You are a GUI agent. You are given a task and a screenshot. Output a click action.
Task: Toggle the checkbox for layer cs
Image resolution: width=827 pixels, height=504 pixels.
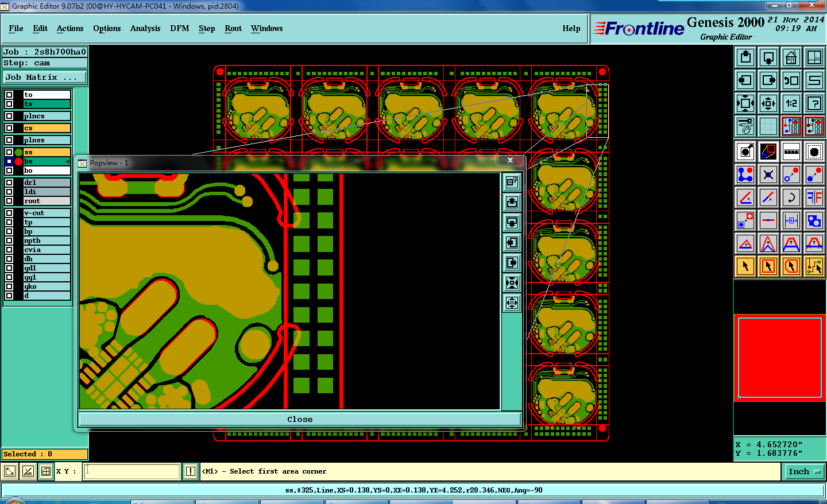coord(9,128)
